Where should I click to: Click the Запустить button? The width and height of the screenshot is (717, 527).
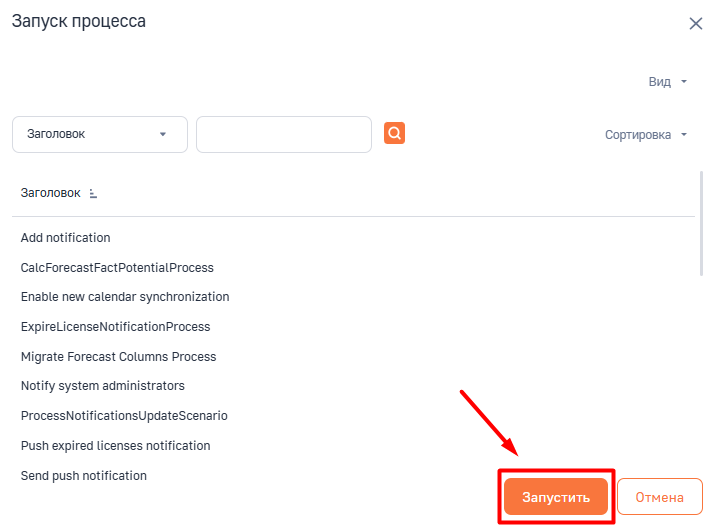[x=556, y=497]
